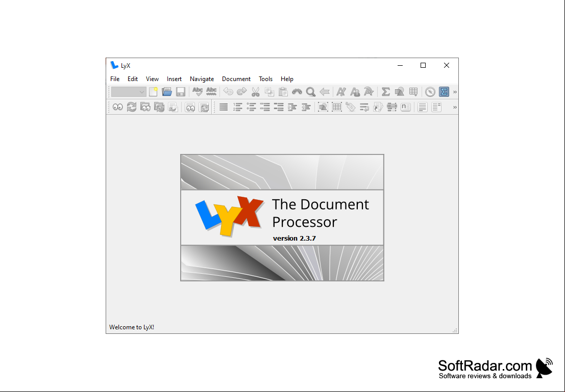Open the View menu
Image resolution: width=565 pixels, height=392 pixels.
152,79
